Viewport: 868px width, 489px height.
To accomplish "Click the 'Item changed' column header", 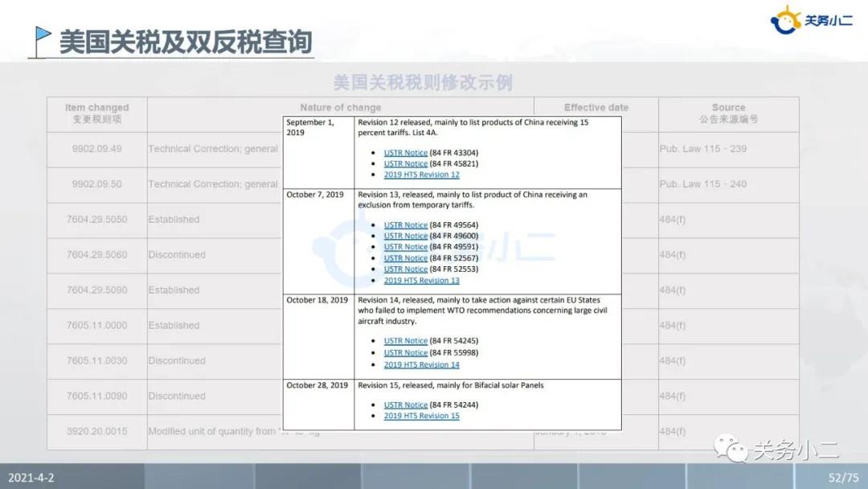I will [96, 113].
